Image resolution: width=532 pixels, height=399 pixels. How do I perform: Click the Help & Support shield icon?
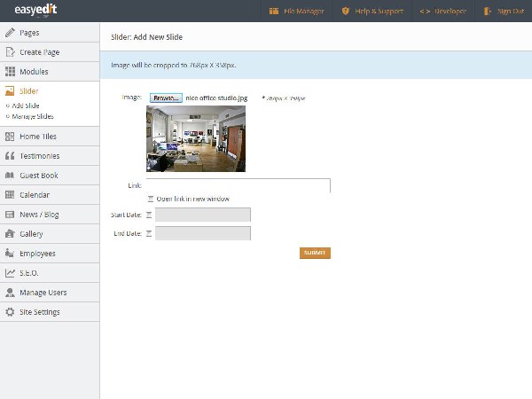tap(346, 12)
